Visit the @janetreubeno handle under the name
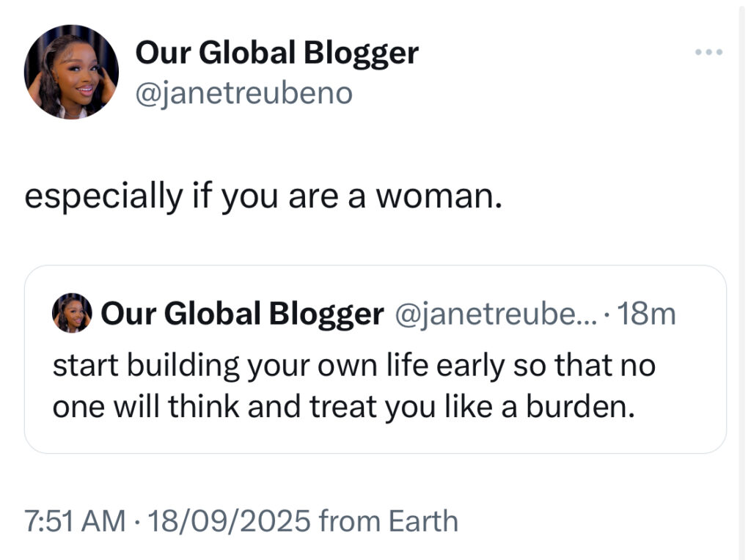Image resolution: width=751 pixels, height=560 pixels. tap(243, 93)
